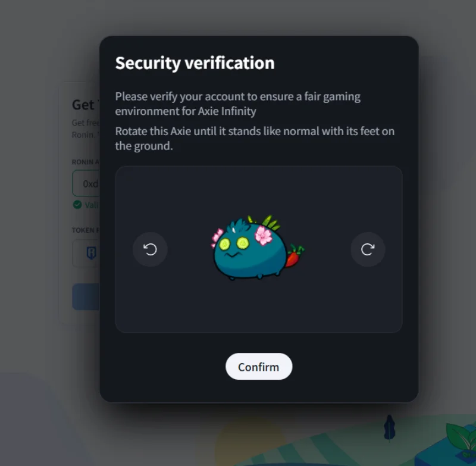Click the Please verify your account text
The height and width of the screenshot is (466, 476).
pyautogui.click(x=237, y=104)
